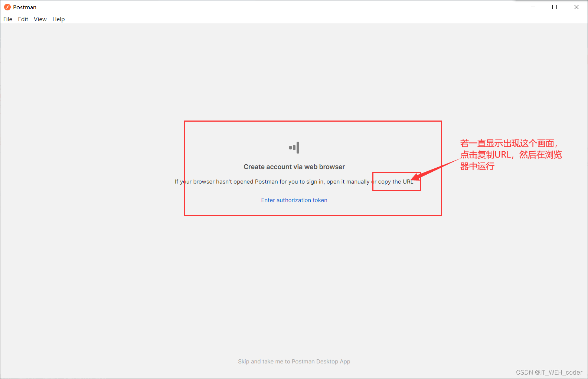Select 'Create account via web browser' heading
This screenshot has width=588, height=379.
coord(294,167)
